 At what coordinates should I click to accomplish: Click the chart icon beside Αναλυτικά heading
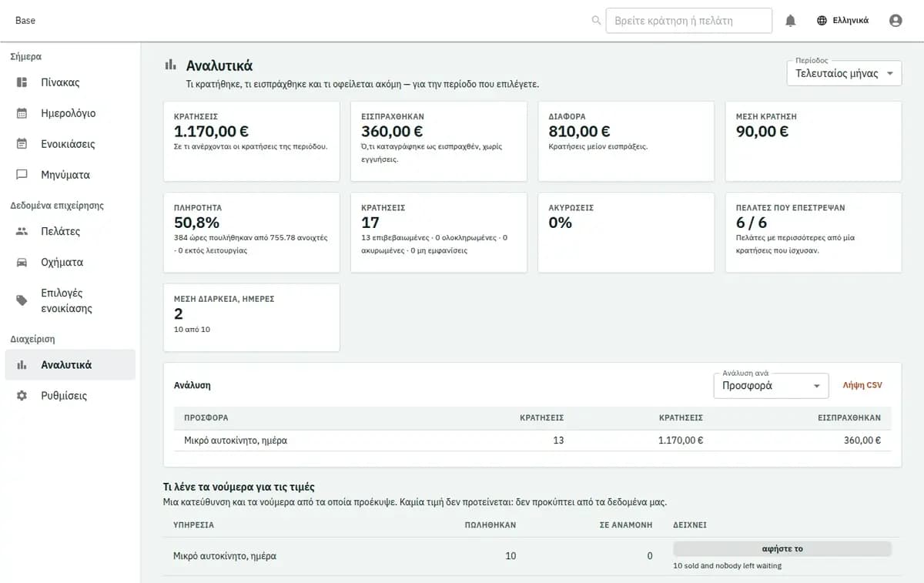coord(169,66)
